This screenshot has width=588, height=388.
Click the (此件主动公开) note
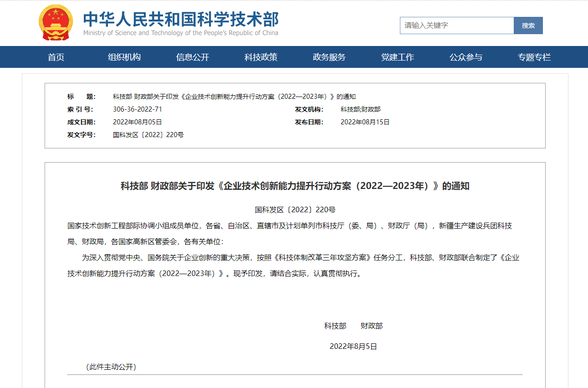(111, 367)
